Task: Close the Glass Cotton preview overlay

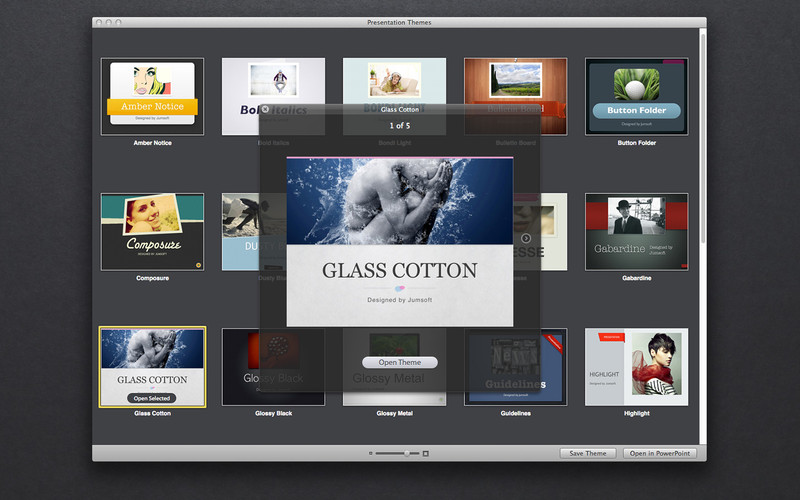Action: point(265,109)
